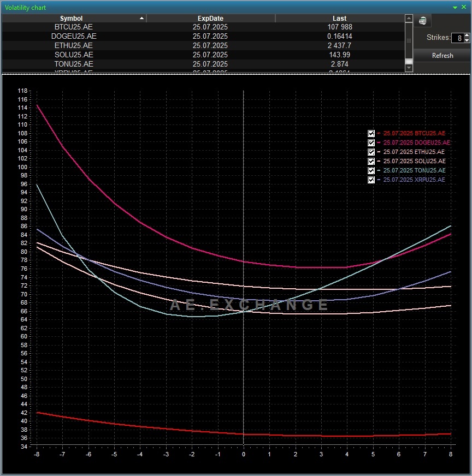Image resolution: width=472 pixels, height=476 pixels.
Task: Uncheck the DOGEU25.AE legend checkbox
Action: coord(371,142)
